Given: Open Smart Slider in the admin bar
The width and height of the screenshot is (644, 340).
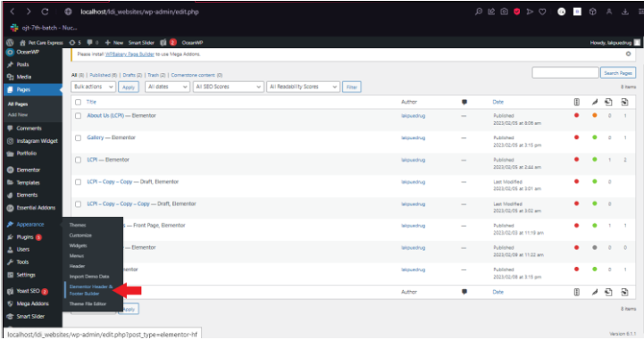Looking at the screenshot, I should point(141,42).
